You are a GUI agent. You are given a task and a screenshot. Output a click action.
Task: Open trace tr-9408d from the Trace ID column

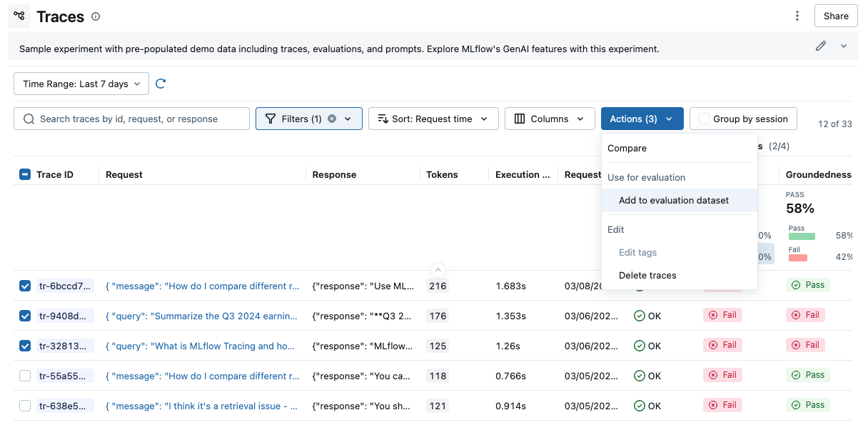(x=61, y=316)
